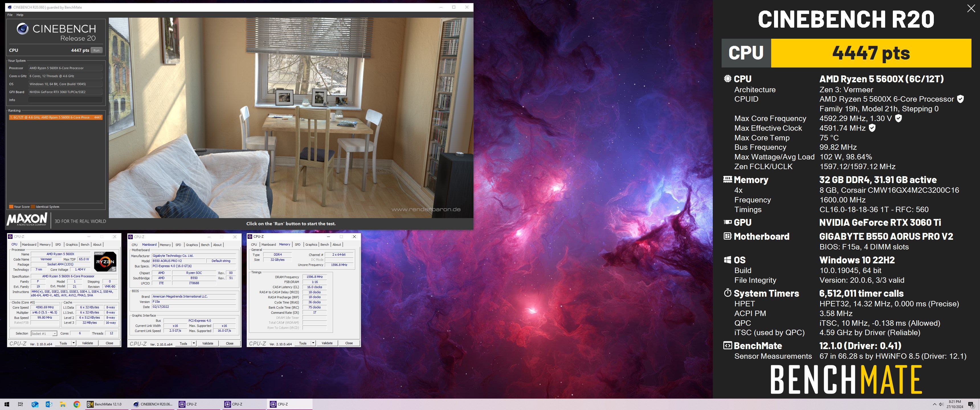Open the taskbar volume control
980x410 pixels.
coord(941,404)
